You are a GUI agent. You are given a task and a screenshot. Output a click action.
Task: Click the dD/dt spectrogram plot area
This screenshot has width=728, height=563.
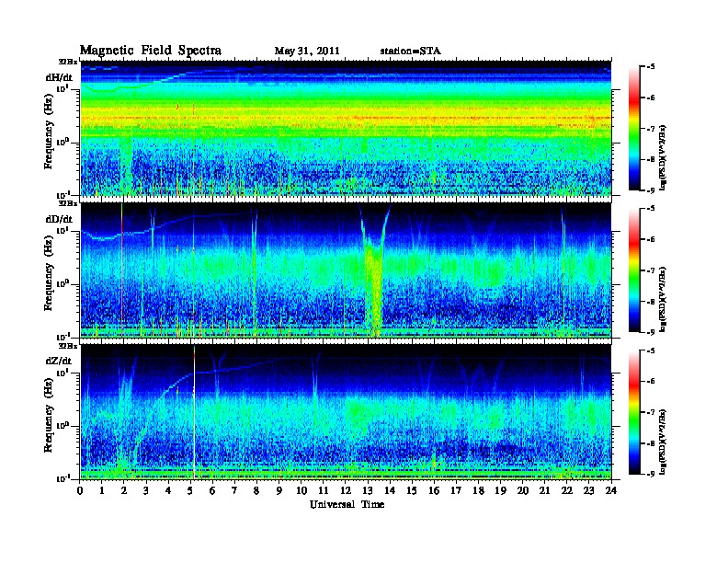click(346, 270)
